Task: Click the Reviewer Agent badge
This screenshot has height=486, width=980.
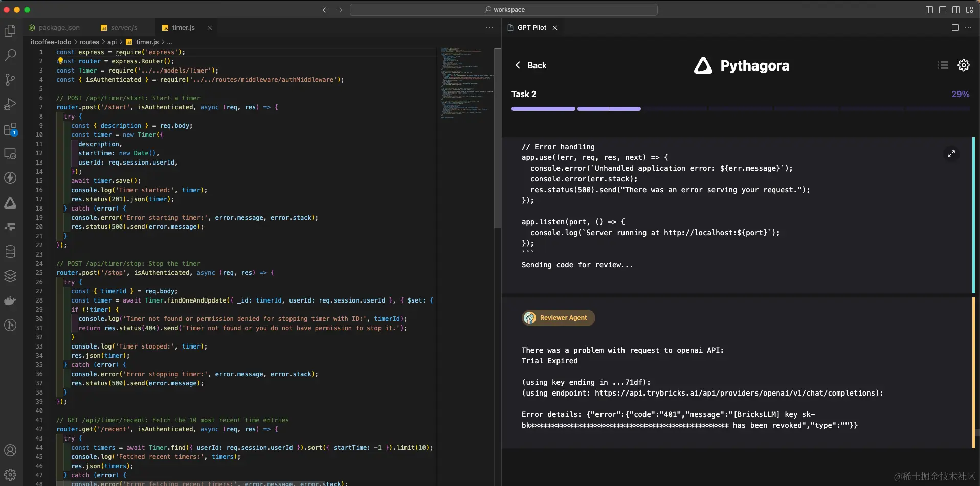Action: [x=559, y=318]
